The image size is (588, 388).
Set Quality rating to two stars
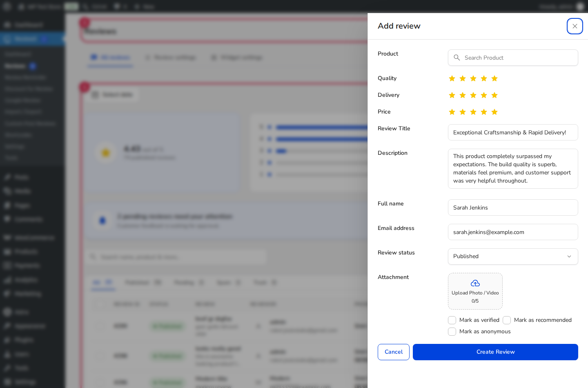(463, 78)
